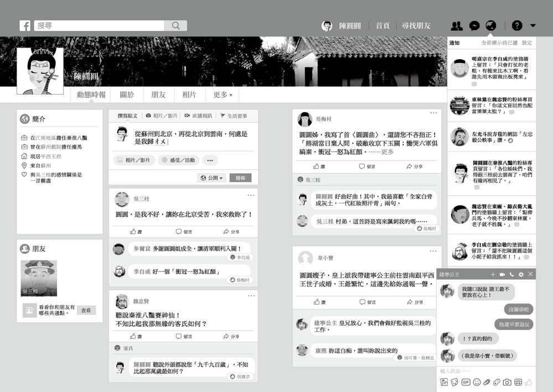Click 感受／活動 feeling button
The width and height of the screenshot is (553, 392).
(x=179, y=160)
